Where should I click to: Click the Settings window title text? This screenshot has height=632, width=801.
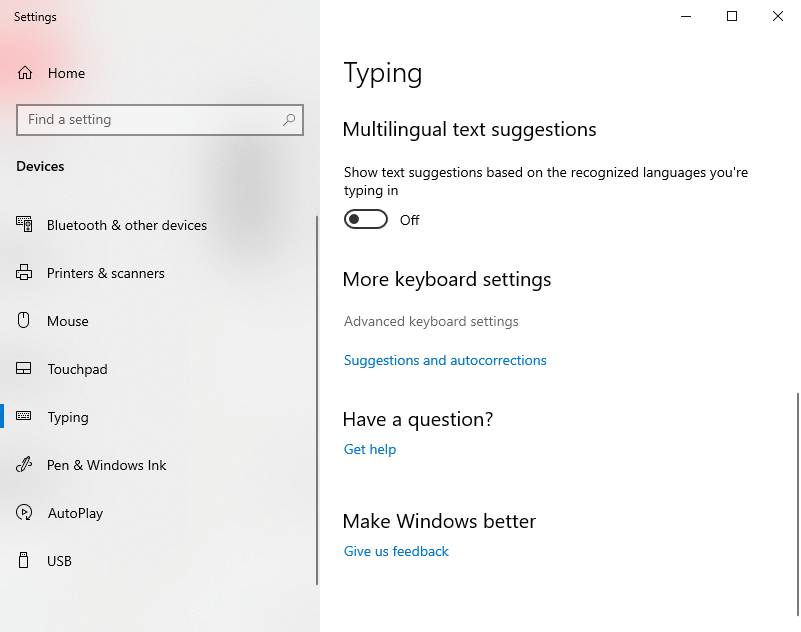(x=35, y=17)
